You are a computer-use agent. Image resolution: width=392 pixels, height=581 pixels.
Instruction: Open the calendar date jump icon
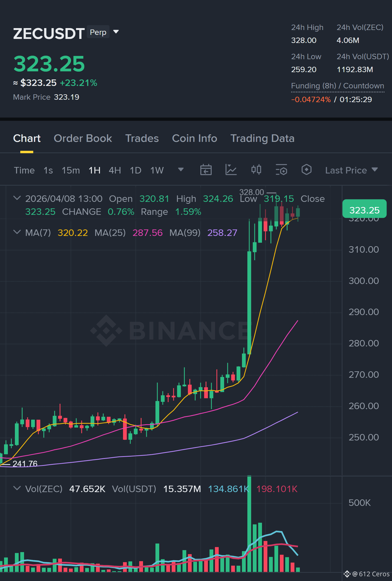coord(206,170)
